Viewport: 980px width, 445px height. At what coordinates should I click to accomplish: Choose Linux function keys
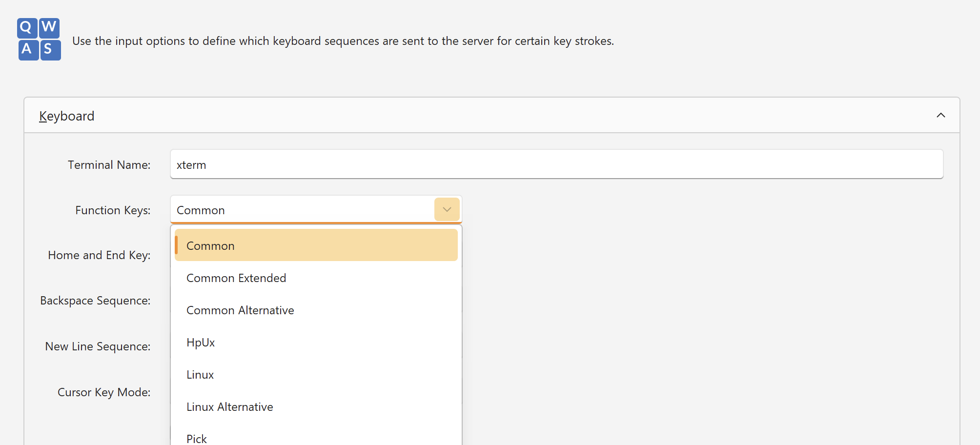point(200,375)
